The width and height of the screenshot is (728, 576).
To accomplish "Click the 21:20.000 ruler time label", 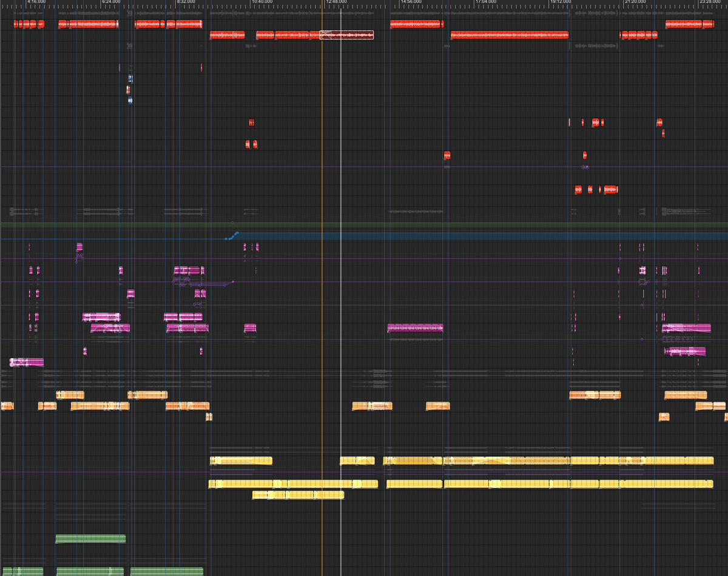I will coord(636,2).
